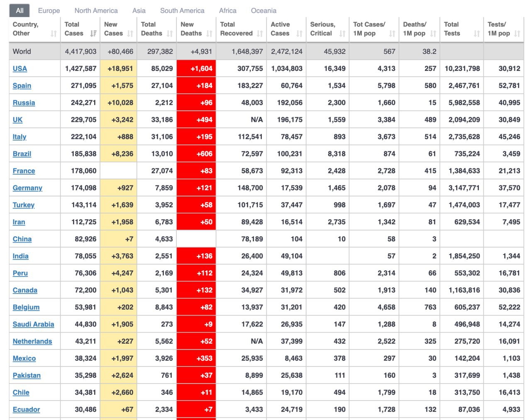This screenshot has height=420, width=531.
Task: Follow the Italy country link
Action: pos(19,137)
